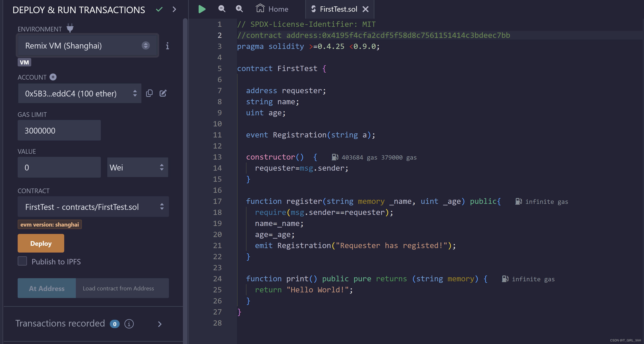
Task: Click the gas limit field 3000000
Action: pyautogui.click(x=59, y=130)
